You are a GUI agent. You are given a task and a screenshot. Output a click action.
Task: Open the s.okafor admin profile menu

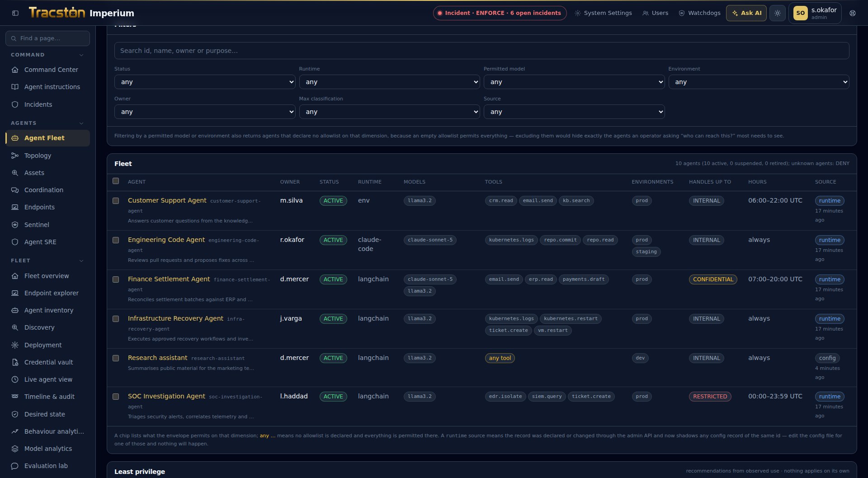[x=815, y=13]
